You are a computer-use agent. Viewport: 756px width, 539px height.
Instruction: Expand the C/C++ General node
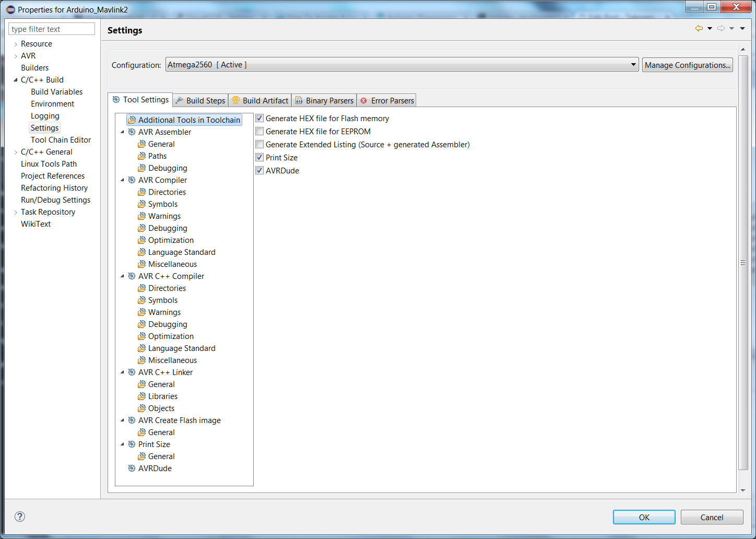16,153
